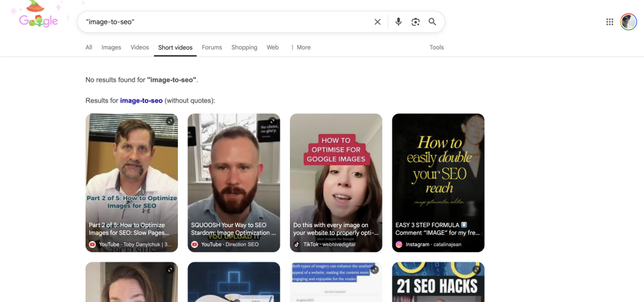Image resolution: width=644 pixels, height=302 pixels.
Task: Click expand icon on TikTok webhivedigital video
Action: 374,121
